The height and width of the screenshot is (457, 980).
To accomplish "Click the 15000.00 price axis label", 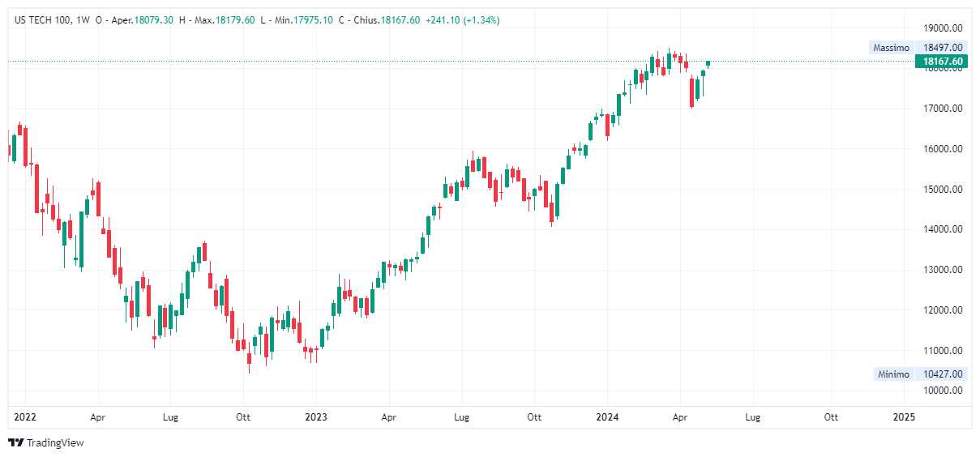I will [x=943, y=190].
